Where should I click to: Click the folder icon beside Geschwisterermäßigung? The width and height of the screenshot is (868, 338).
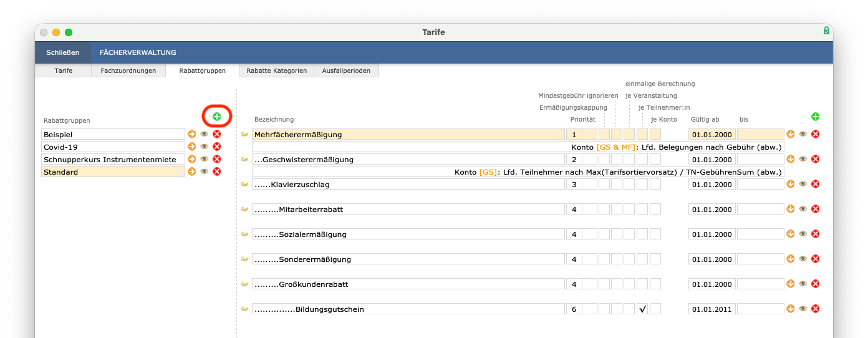pyautogui.click(x=244, y=159)
